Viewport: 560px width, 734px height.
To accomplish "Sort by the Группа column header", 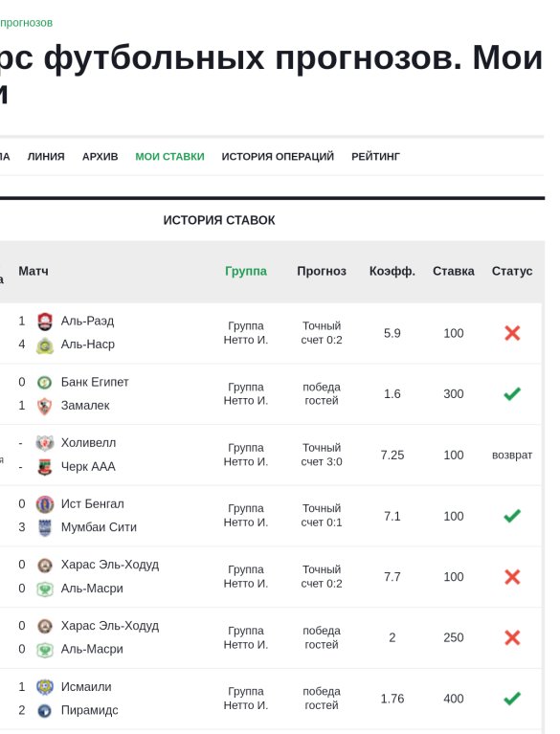I will coord(246,271).
